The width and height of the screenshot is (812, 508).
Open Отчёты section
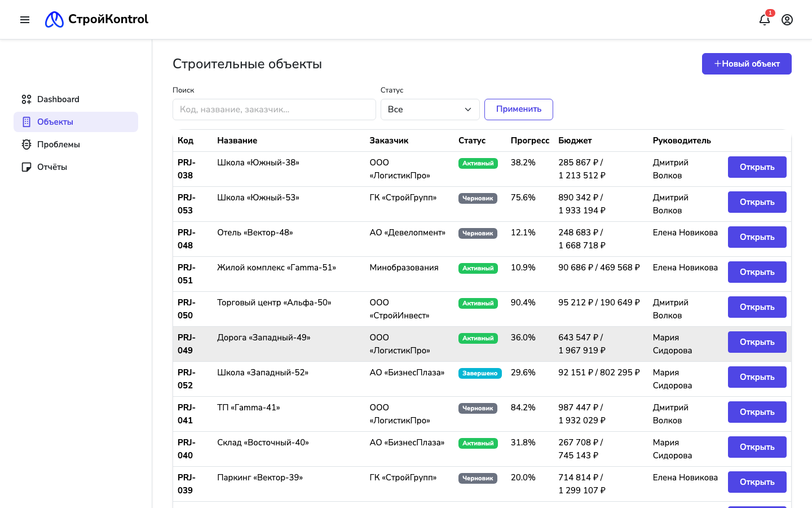click(76, 167)
